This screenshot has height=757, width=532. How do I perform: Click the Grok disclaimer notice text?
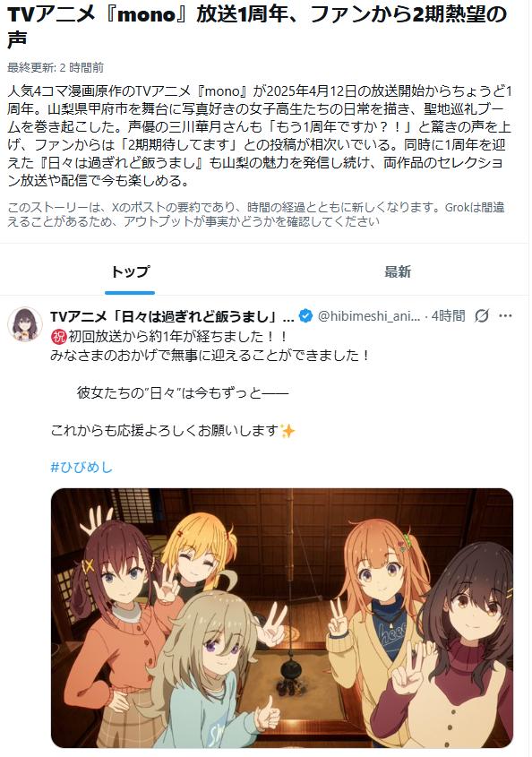coord(256,214)
